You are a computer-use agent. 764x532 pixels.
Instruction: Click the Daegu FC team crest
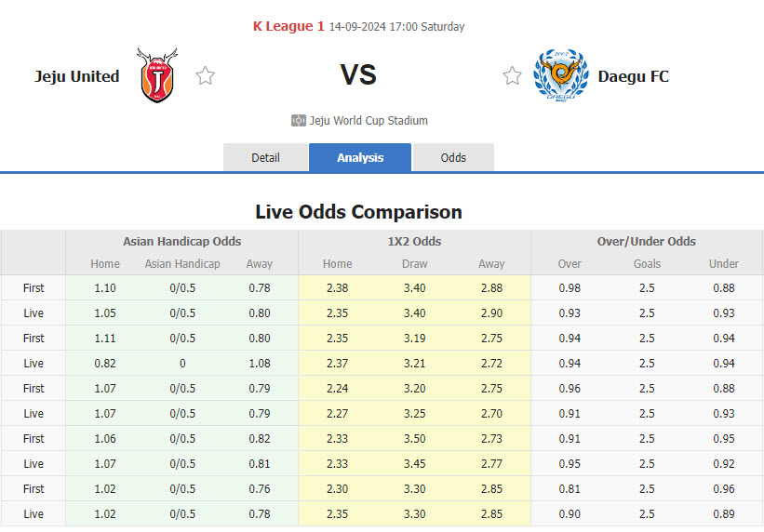click(560, 75)
